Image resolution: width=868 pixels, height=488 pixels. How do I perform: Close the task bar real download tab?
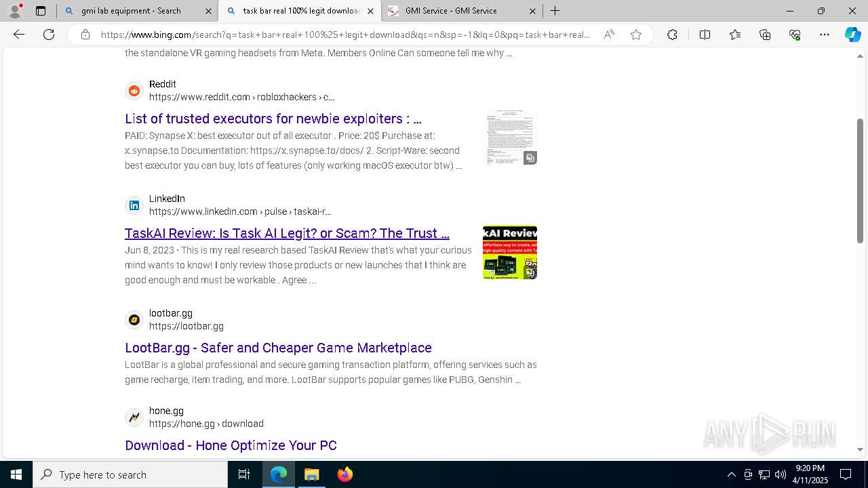point(370,11)
